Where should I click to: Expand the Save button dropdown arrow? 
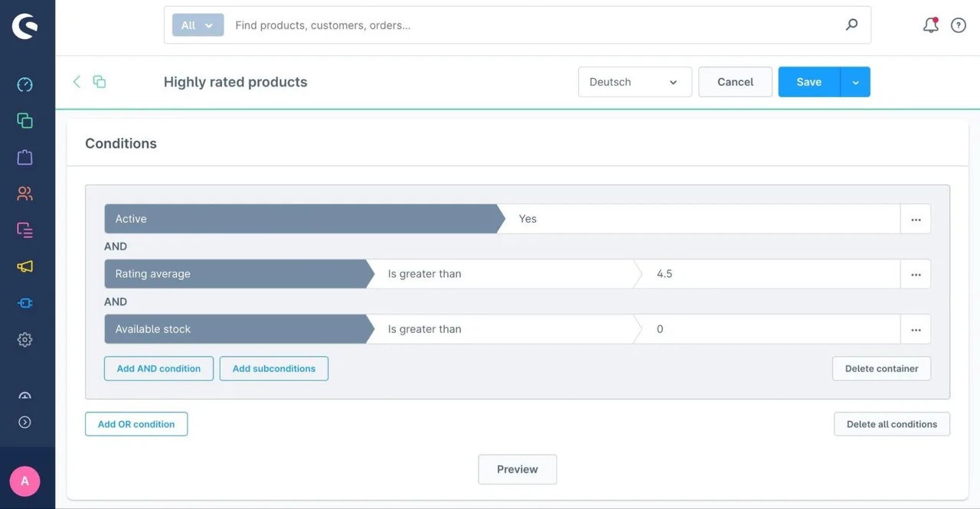(x=855, y=82)
